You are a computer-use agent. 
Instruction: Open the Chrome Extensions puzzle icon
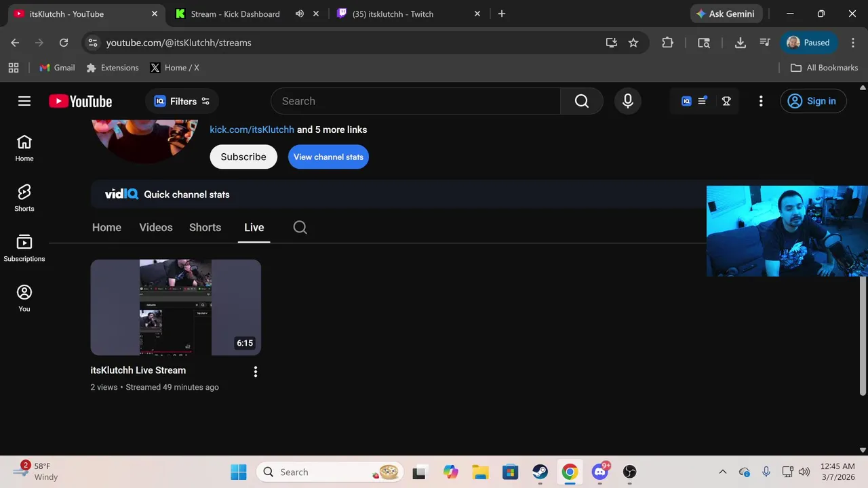(x=668, y=43)
